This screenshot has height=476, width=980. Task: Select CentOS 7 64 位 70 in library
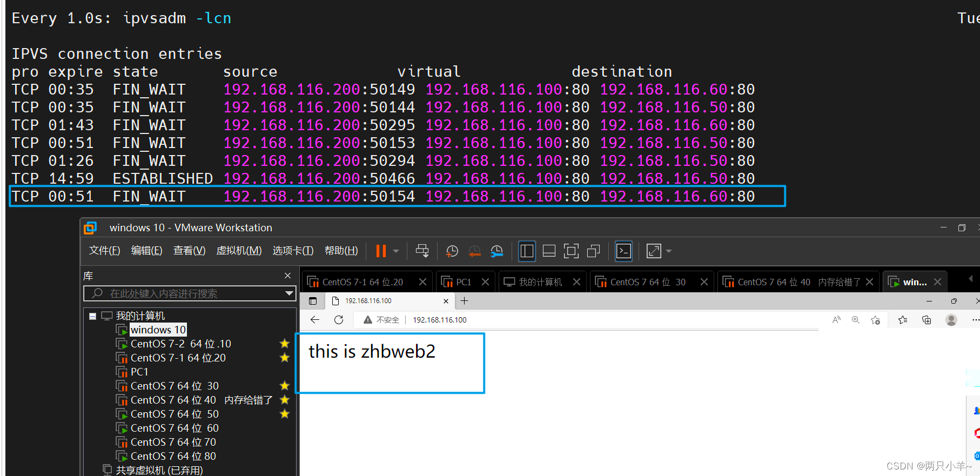pyautogui.click(x=173, y=442)
